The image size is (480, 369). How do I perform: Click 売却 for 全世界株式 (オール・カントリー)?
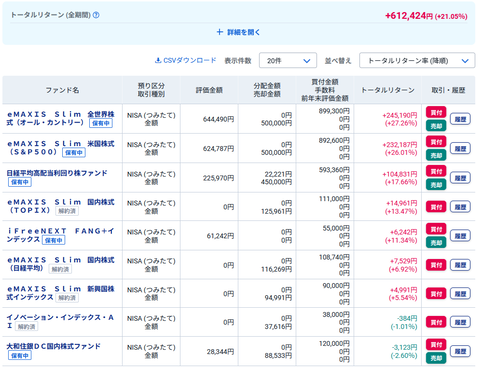tap(436, 126)
